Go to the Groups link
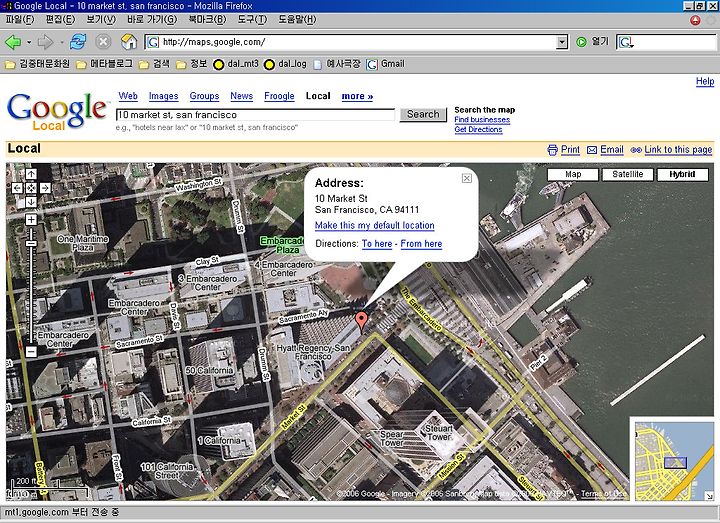The image size is (720, 523). tap(204, 96)
